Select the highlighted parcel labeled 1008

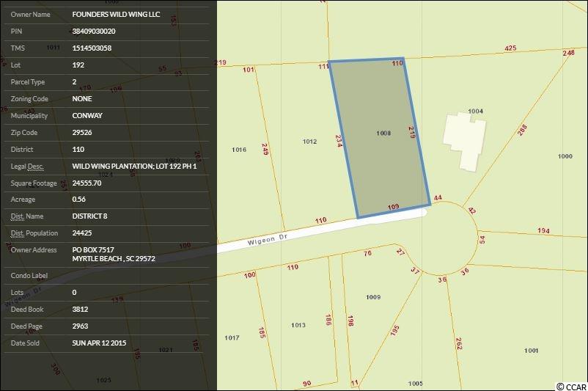click(380, 137)
